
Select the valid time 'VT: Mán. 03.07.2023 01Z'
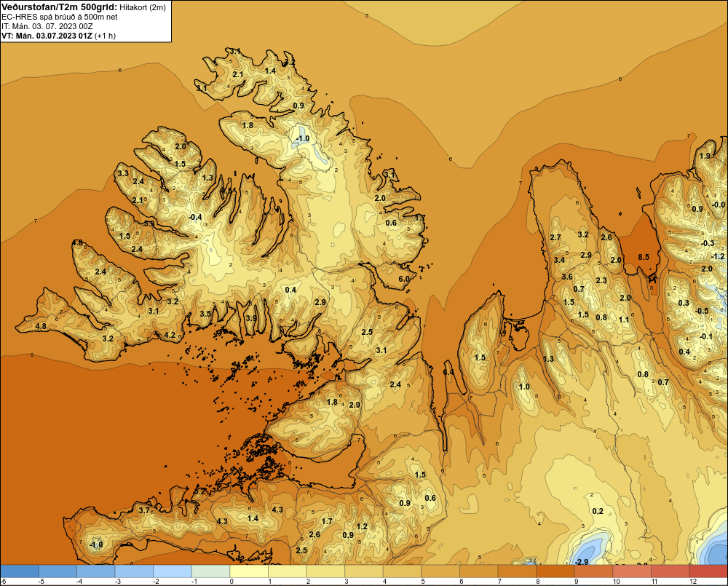click(47, 36)
